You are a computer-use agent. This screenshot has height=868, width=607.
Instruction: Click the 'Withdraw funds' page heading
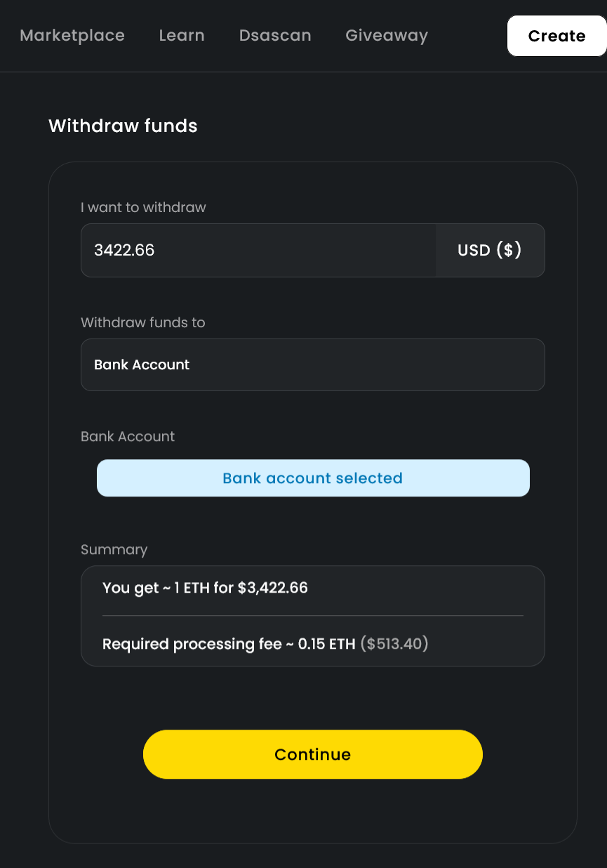123,126
